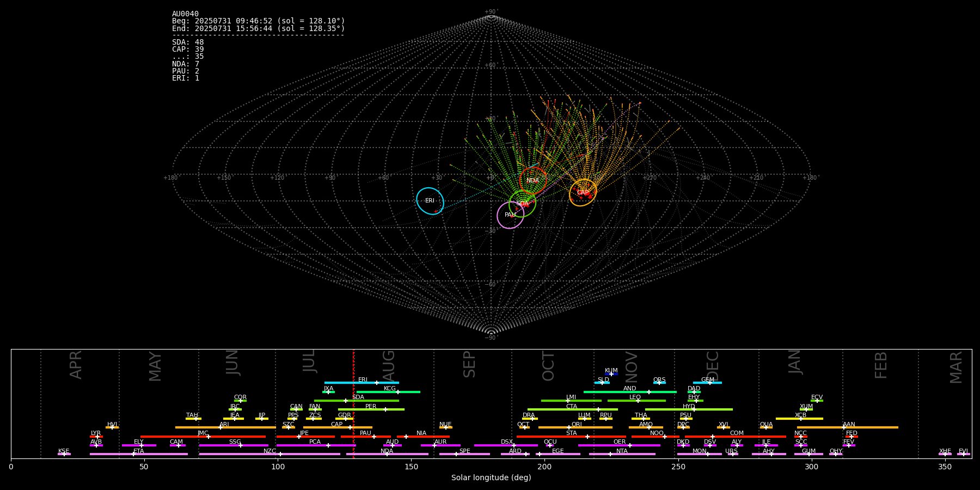Click the COR shower label in timeline
This screenshot has height=490, width=980.
[x=240, y=397]
